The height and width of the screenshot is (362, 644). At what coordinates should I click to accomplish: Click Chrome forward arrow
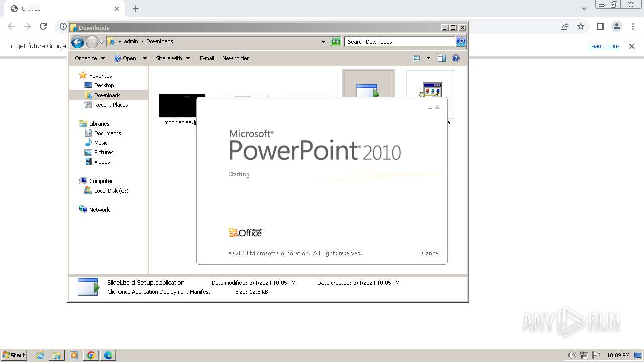click(x=27, y=26)
